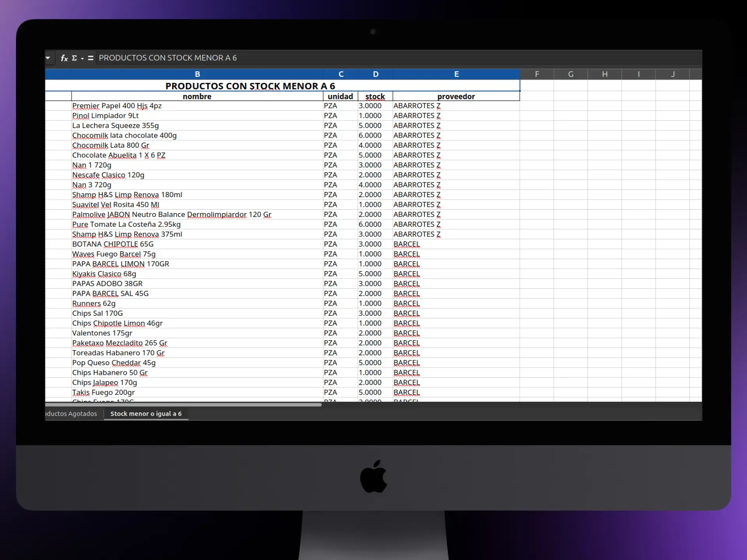This screenshot has height=560, width=747.
Task: Select the Chocolate Abuelita 1 X 6 PZ cell
Action: pyautogui.click(x=197, y=155)
